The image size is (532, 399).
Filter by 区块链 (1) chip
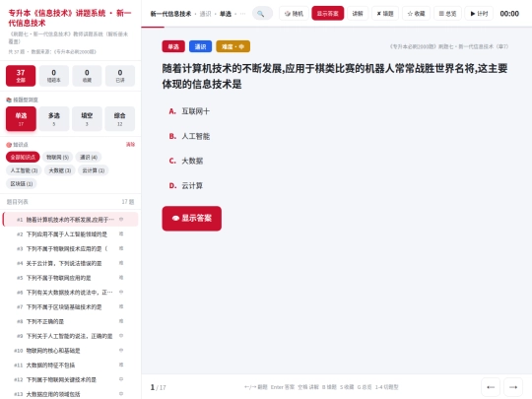pos(22,183)
